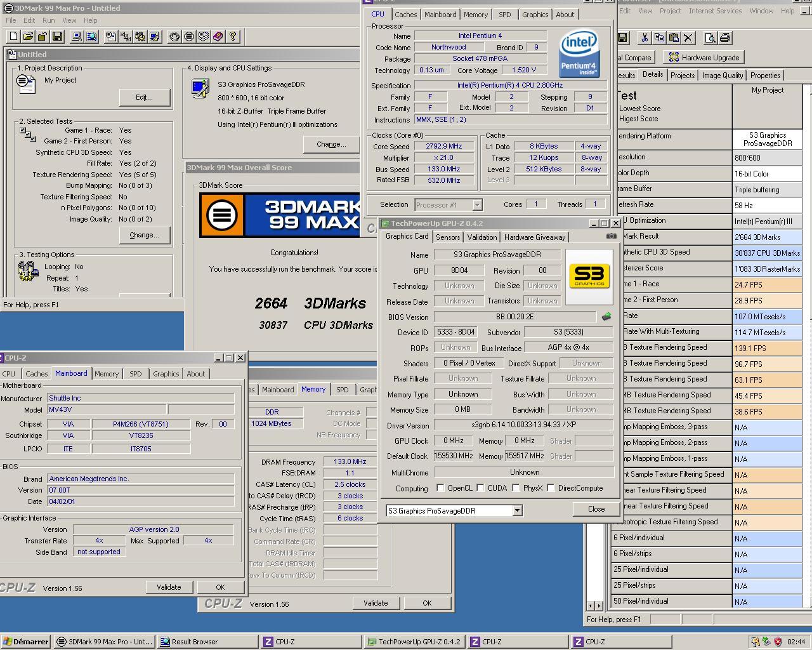
Task: Click the project description icon in 3DMark toolbar
Action: [111, 37]
